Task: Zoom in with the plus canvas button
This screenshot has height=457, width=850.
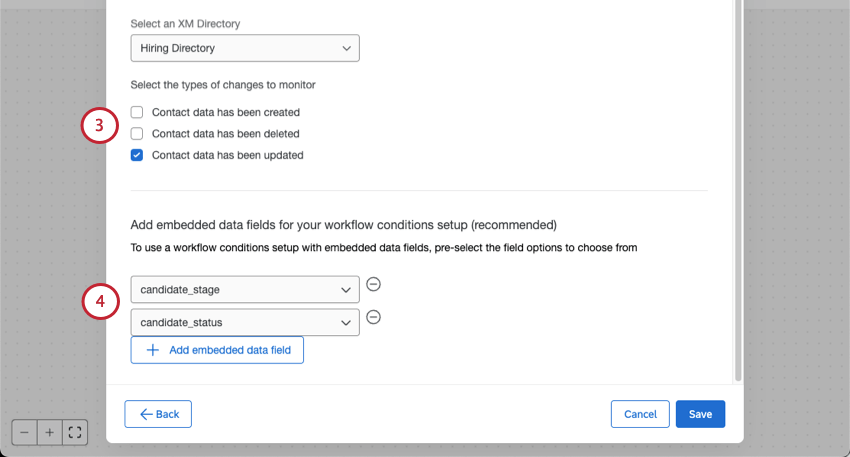Action: pyautogui.click(x=49, y=432)
